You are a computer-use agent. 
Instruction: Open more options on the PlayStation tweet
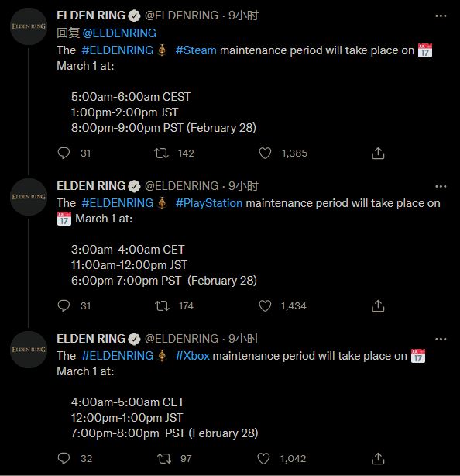coord(441,186)
